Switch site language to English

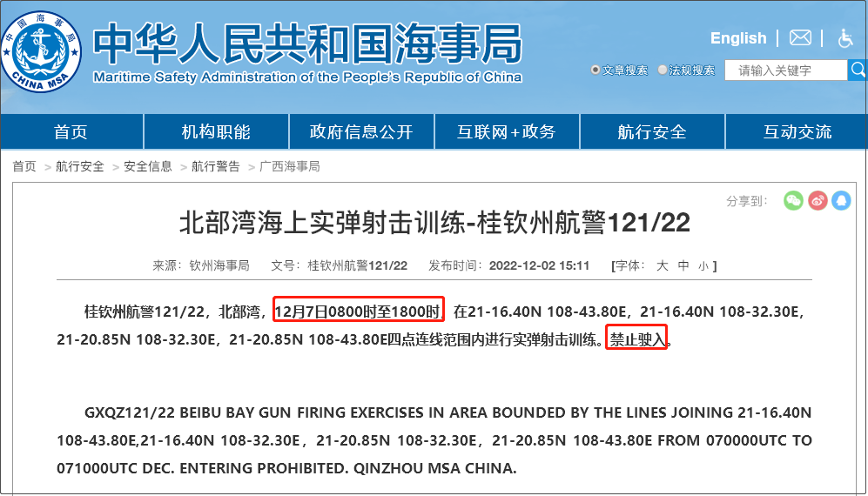click(737, 37)
